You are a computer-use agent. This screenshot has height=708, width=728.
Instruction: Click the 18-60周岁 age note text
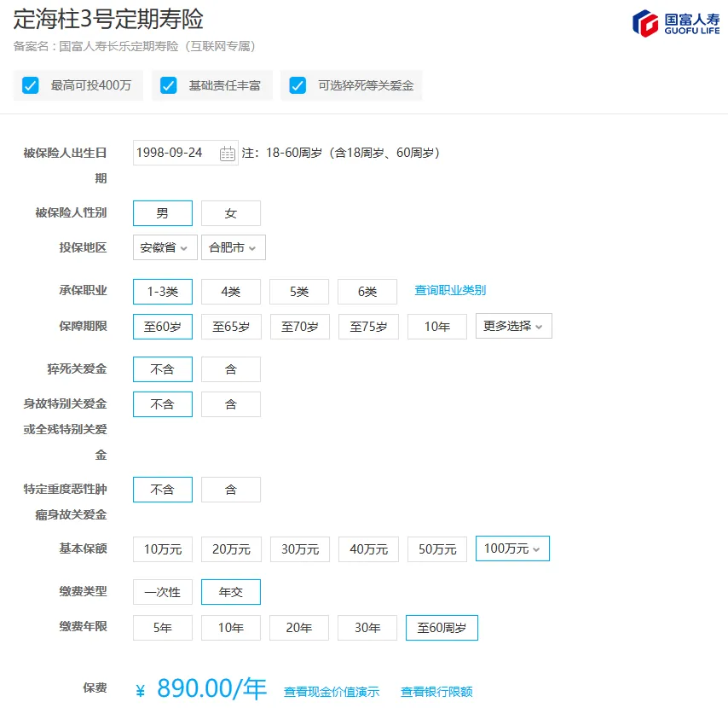(x=341, y=153)
